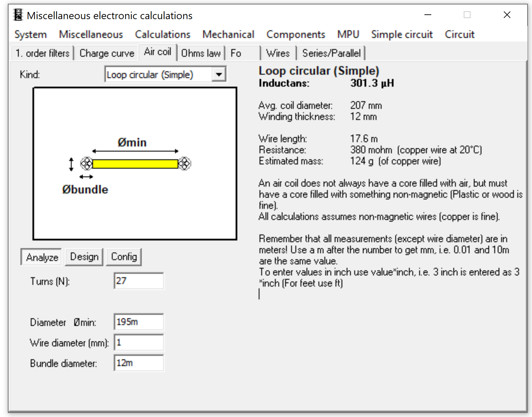Open the Simple circuit menu

coord(402,35)
